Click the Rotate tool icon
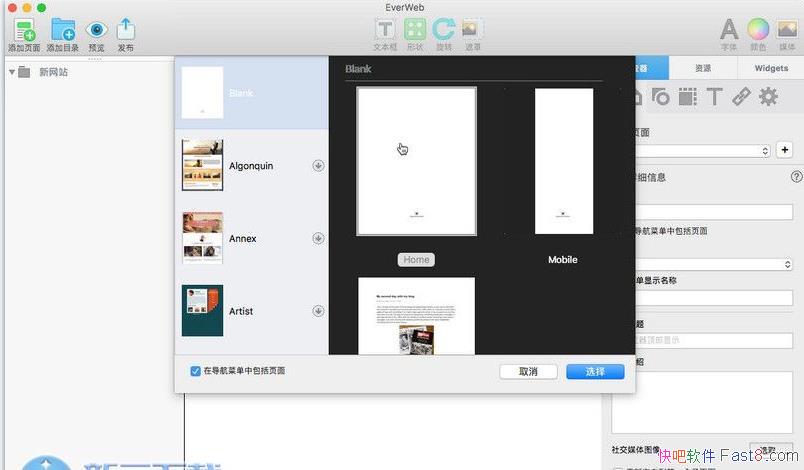This screenshot has height=470, width=804. 444,29
